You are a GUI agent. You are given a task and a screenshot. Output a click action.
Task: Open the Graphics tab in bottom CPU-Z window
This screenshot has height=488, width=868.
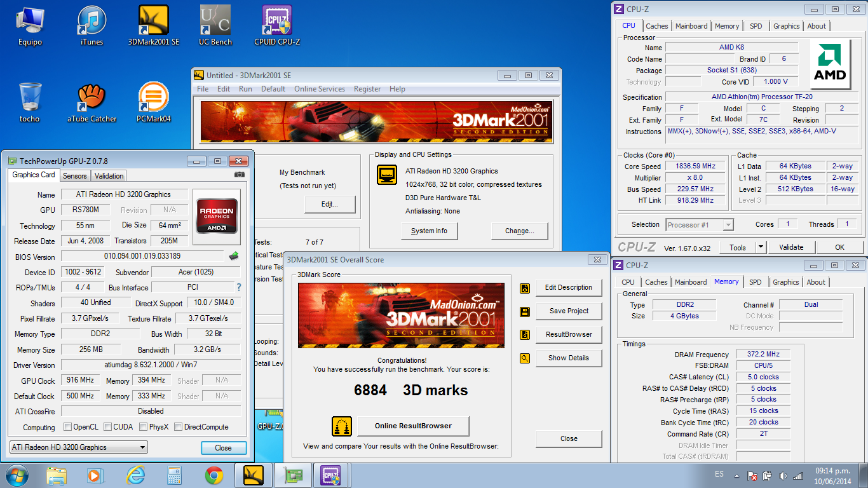786,282
